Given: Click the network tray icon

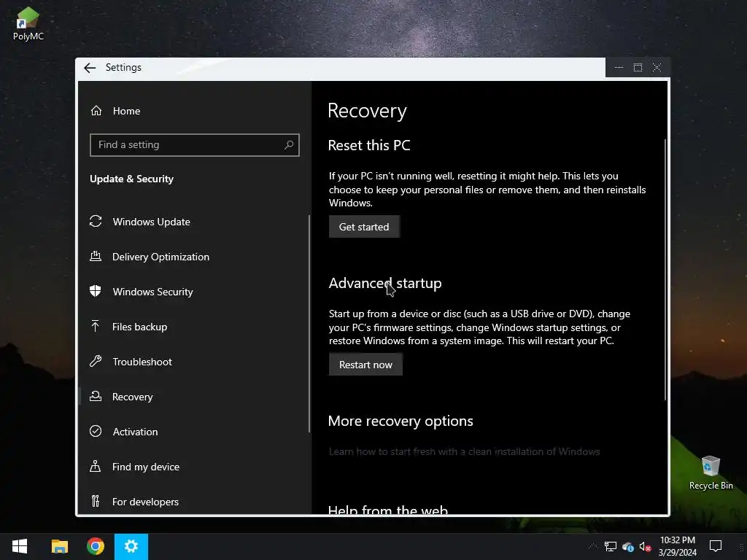Looking at the screenshot, I should tap(611, 547).
